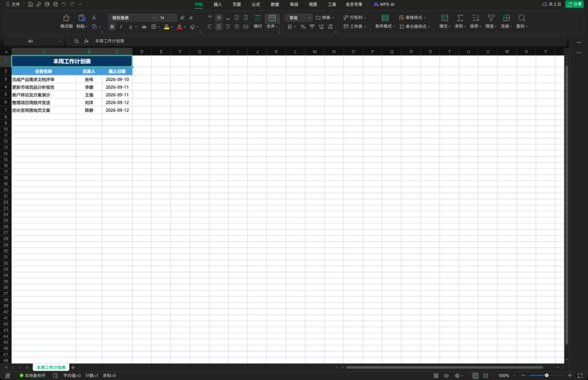Click the red font color swatch
The width and height of the screenshot is (588, 380).
pos(179,27)
